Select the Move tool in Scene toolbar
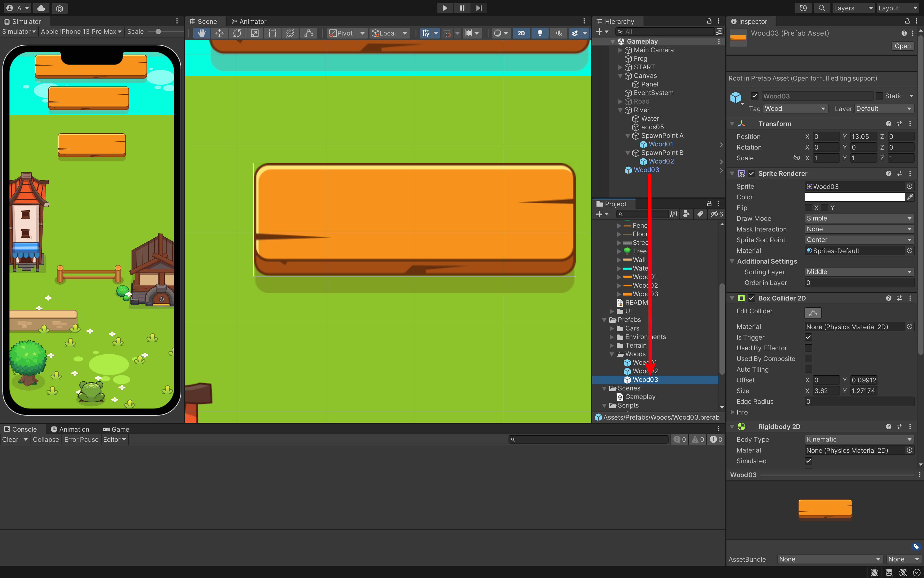Viewport: 924px width, 578px height. tap(219, 33)
